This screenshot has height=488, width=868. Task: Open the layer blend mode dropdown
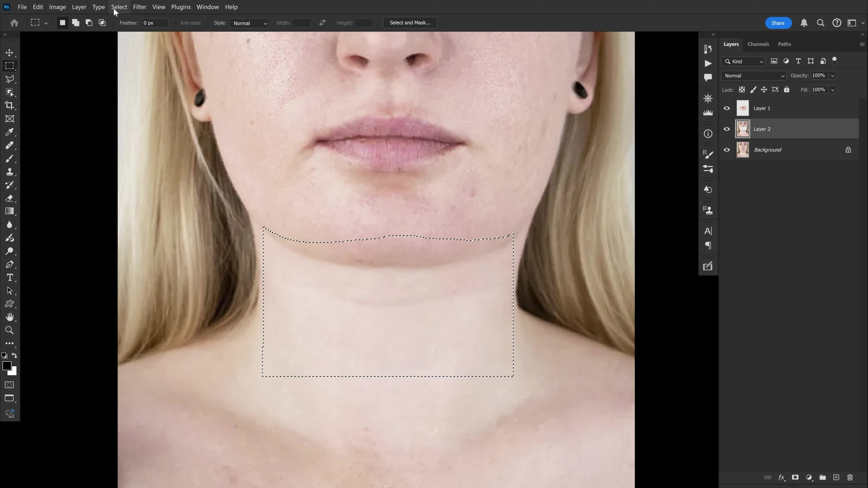pyautogui.click(x=753, y=76)
